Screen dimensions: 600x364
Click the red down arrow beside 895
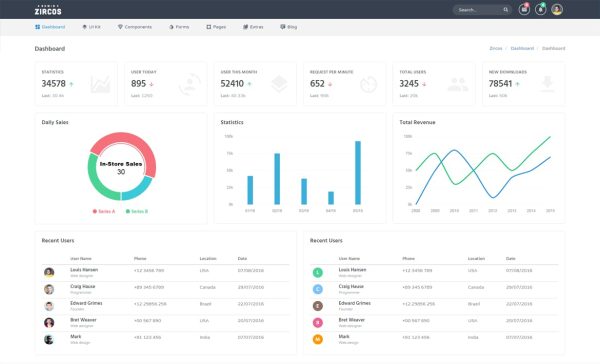click(x=152, y=84)
